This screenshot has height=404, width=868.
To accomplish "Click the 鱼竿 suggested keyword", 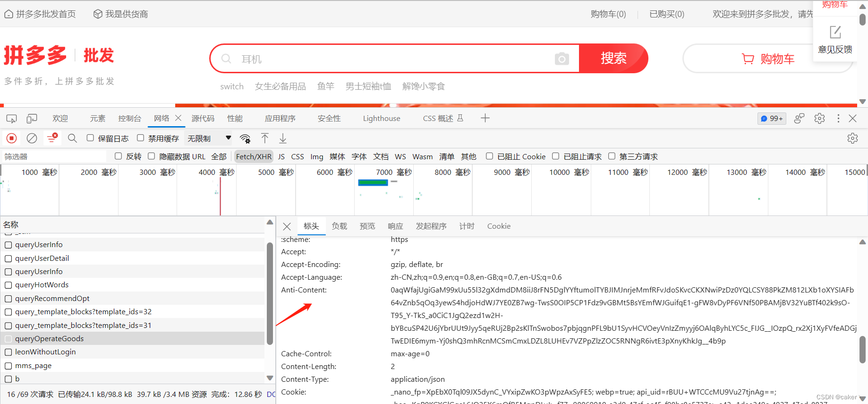I will click(x=326, y=86).
